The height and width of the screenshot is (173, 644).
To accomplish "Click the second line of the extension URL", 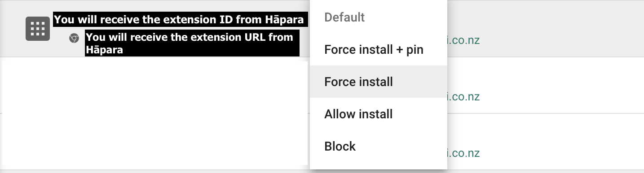I will [x=104, y=50].
